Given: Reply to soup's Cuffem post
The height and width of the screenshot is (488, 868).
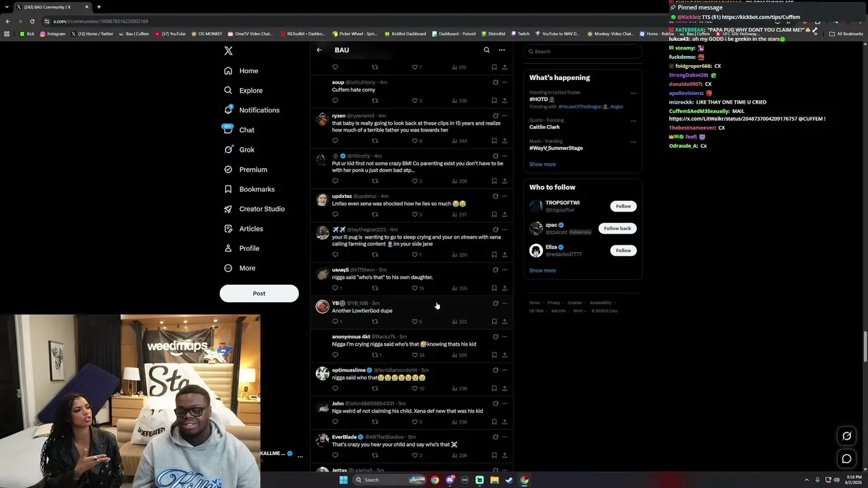Looking at the screenshot, I should click(335, 101).
